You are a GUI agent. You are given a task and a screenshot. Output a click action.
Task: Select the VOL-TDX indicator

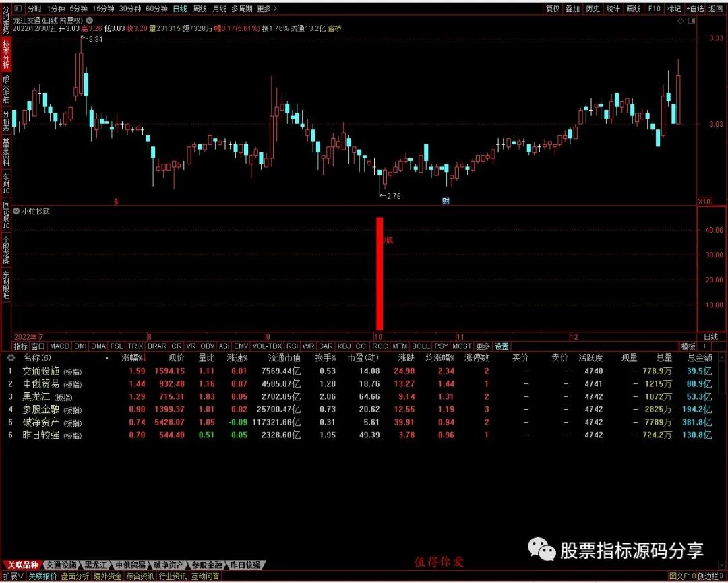[x=267, y=346]
